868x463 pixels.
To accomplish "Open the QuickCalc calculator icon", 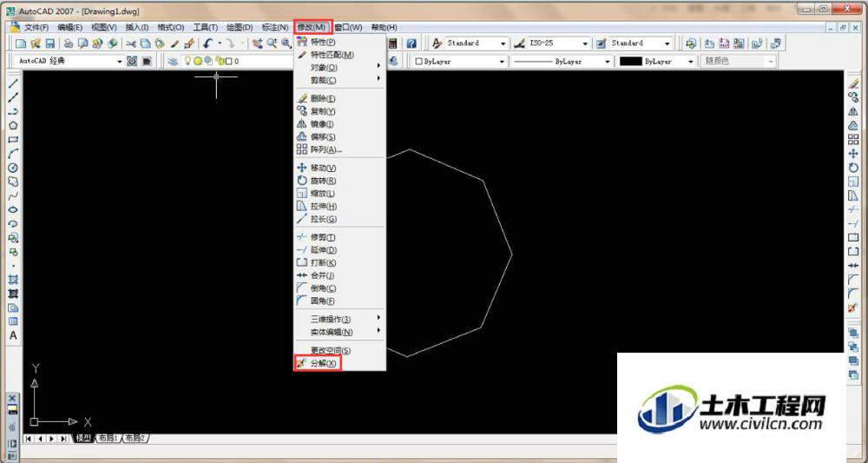I will click(392, 43).
